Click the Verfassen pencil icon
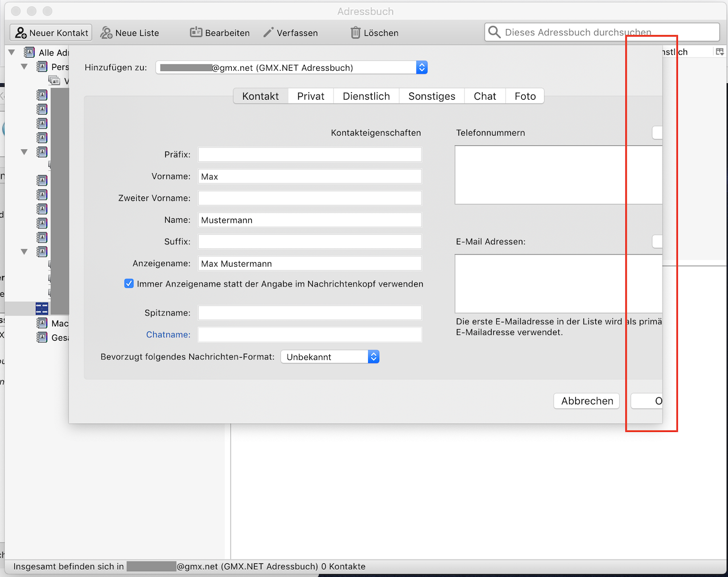Image resolution: width=728 pixels, height=577 pixels. [268, 32]
